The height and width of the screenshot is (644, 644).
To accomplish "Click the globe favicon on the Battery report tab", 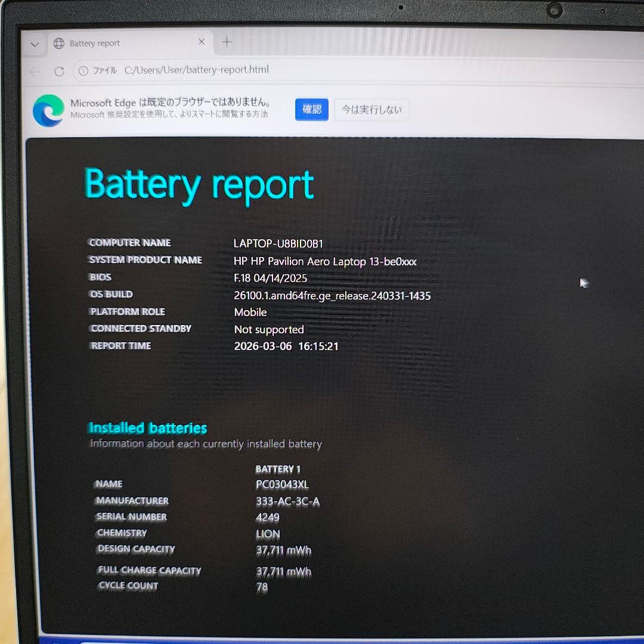I will (58, 43).
